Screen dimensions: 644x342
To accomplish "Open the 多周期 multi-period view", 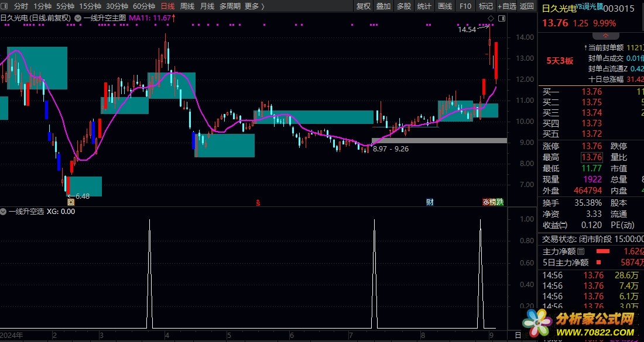I will [x=230, y=6].
